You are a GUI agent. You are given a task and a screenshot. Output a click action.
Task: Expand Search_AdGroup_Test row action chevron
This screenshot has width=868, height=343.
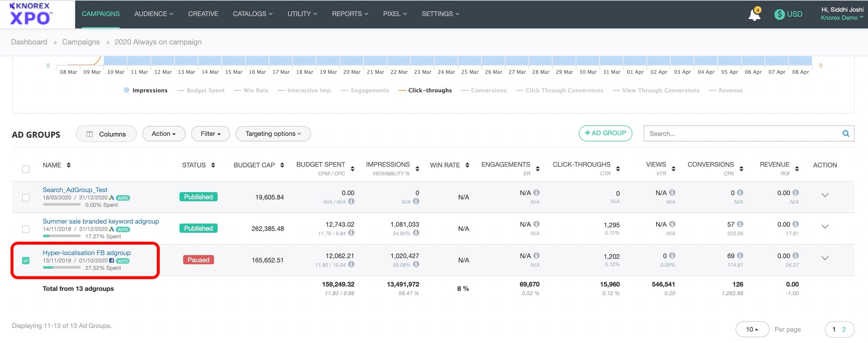825,195
